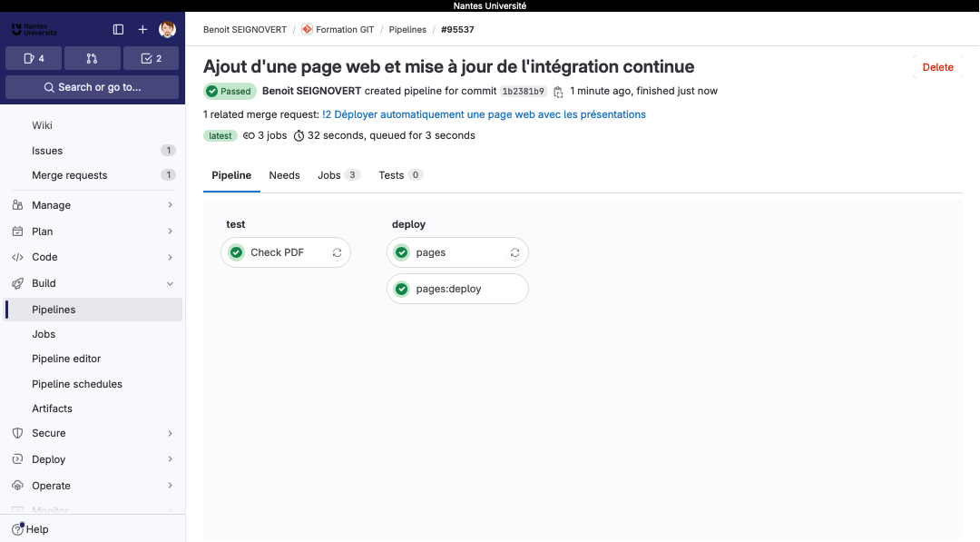
Task: Click the Search or go to field
Action: pos(92,87)
